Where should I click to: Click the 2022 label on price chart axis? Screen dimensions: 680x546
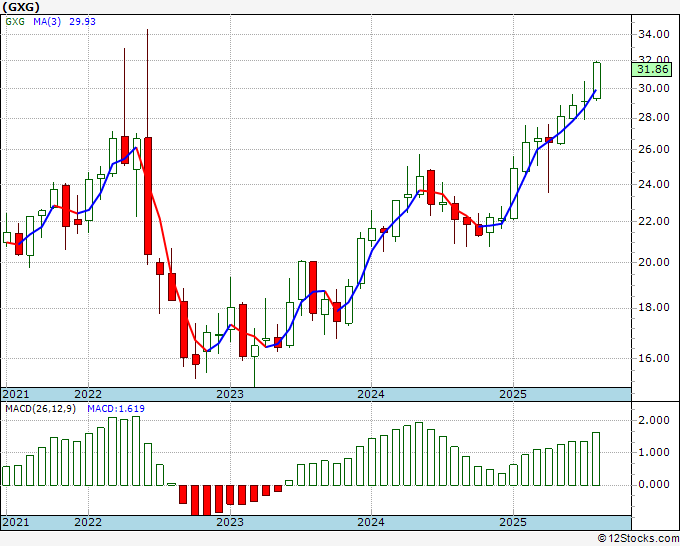(x=88, y=394)
